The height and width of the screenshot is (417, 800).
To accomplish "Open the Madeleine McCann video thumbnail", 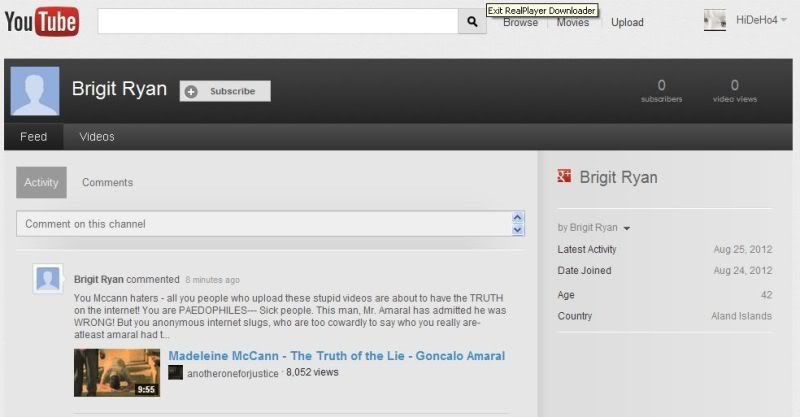I will pos(117,373).
